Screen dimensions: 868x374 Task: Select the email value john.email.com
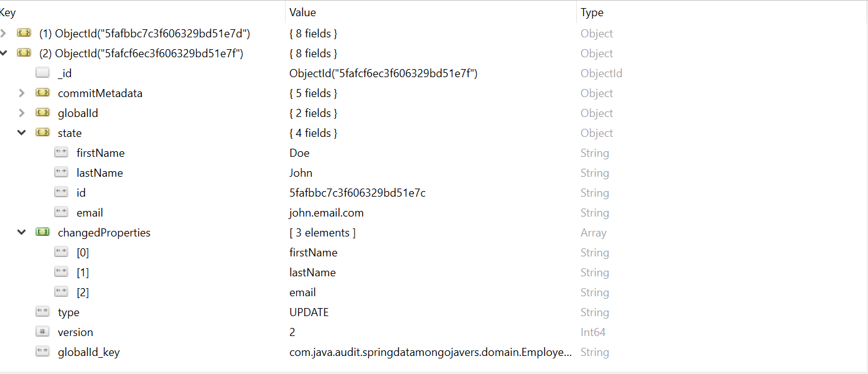[x=326, y=213]
